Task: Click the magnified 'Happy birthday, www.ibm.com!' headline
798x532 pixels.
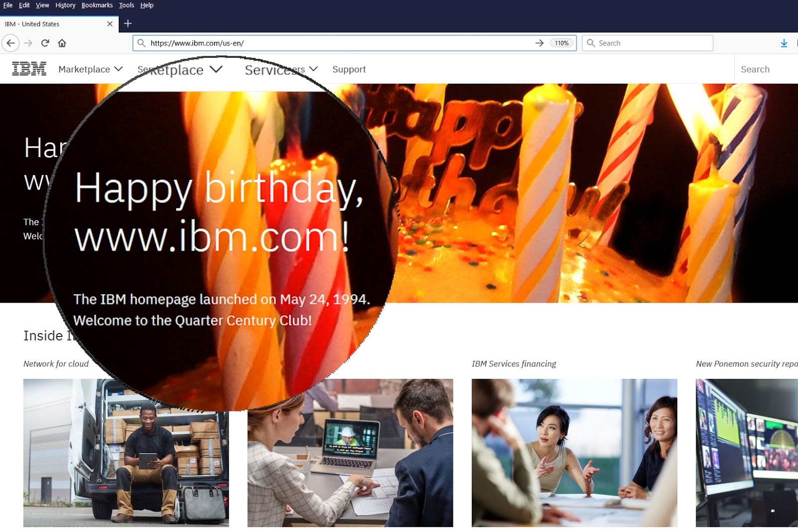Action: coord(218,212)
